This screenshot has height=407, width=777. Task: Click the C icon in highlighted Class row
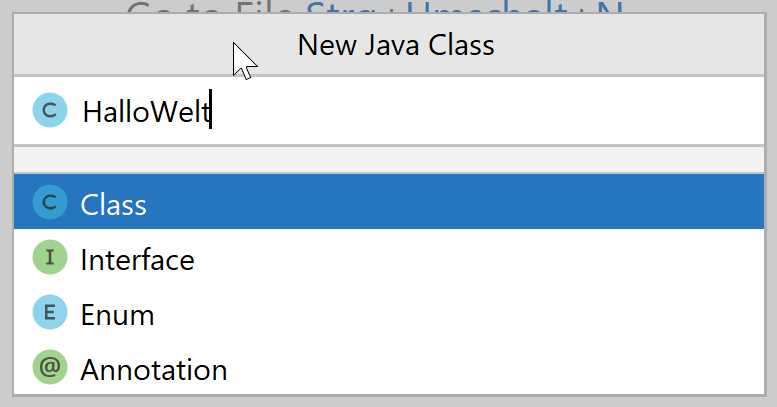point(50,202)
